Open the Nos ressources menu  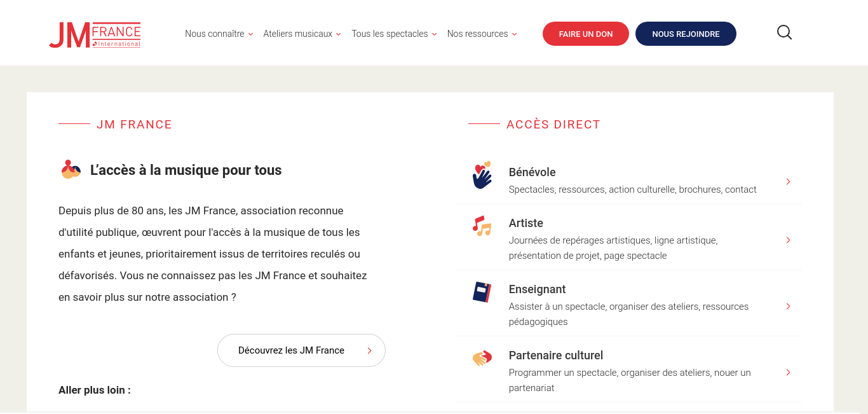(x=482, y=34)
